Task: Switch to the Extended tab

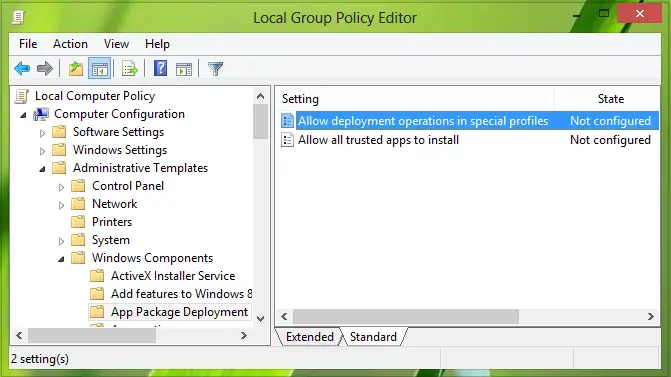Action: (x=309, y=337)
